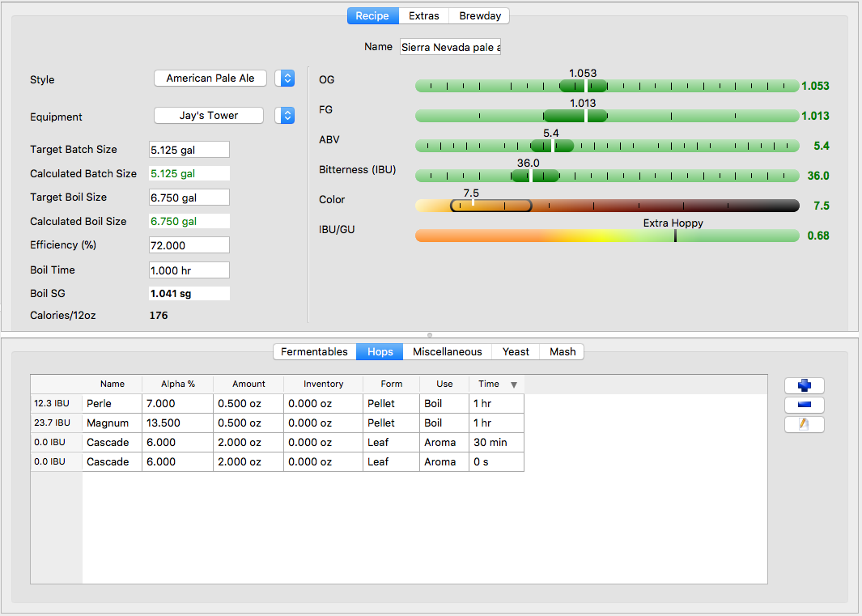Open the Form dropdown for Perle hop
The height and width of the screenshot is (616, 862).
390,403
